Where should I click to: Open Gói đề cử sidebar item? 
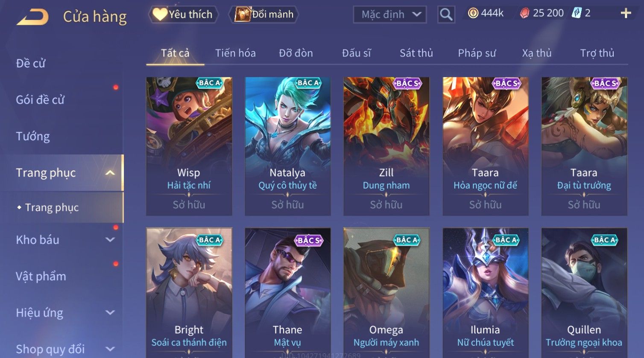(40, 100)
